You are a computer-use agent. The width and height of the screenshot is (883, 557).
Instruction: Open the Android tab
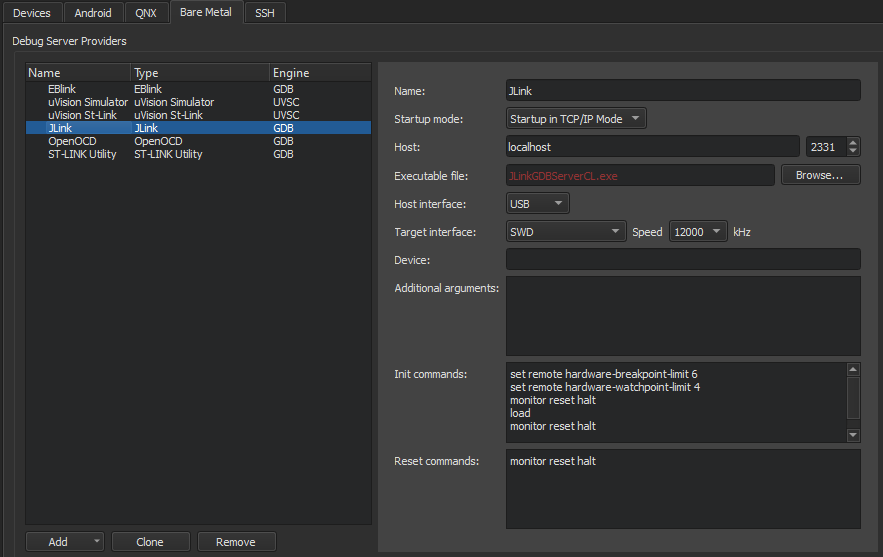tap(94, 13)
